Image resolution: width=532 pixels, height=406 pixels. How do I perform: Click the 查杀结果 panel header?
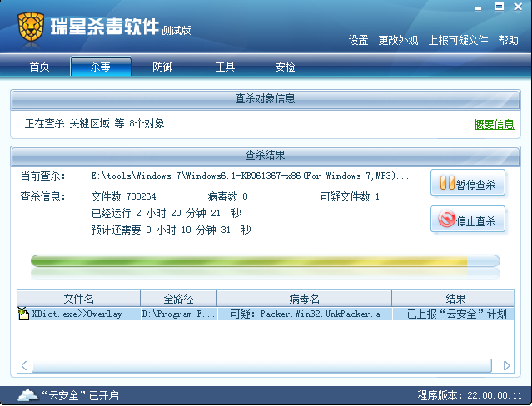266,156
